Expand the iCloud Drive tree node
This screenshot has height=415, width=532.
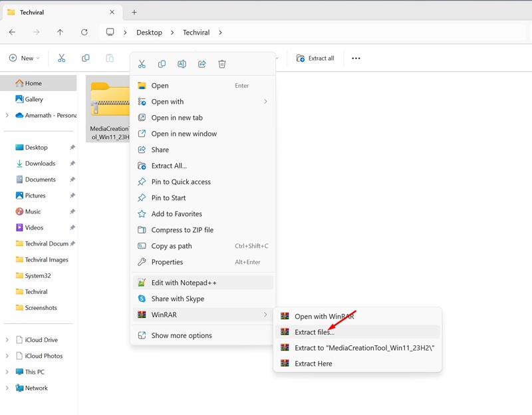[x=7, y=340]
